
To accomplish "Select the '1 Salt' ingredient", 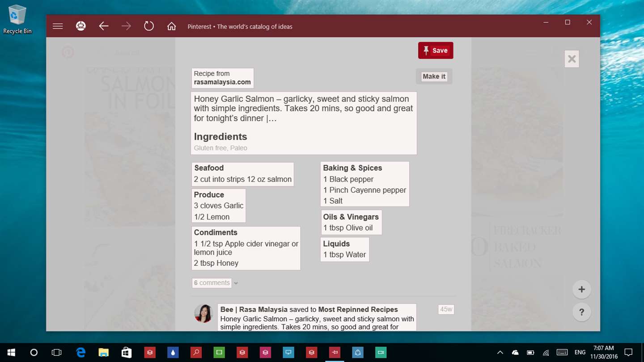I will (333, 201).
